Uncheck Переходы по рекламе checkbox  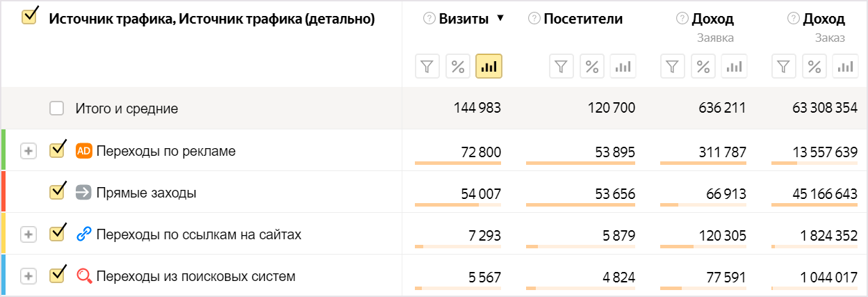(x=57, y=150)
